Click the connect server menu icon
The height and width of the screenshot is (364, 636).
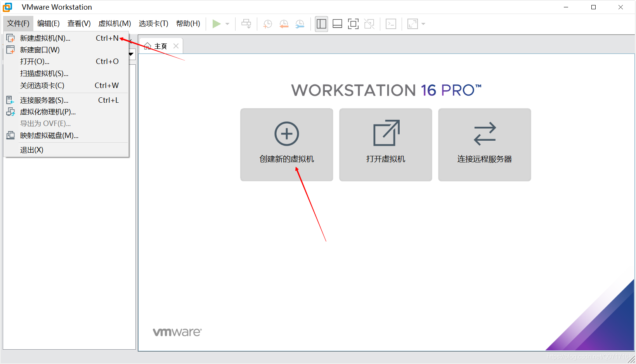(10, 100)
